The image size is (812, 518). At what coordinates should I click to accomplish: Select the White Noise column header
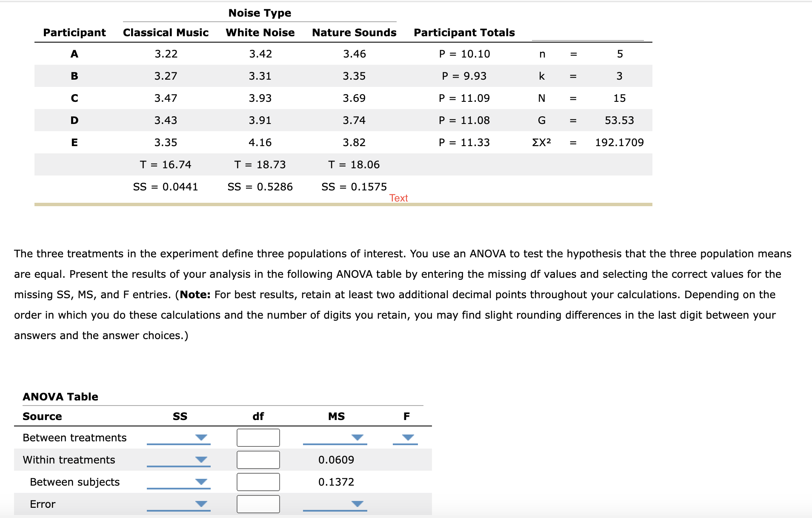click(260, 32)
